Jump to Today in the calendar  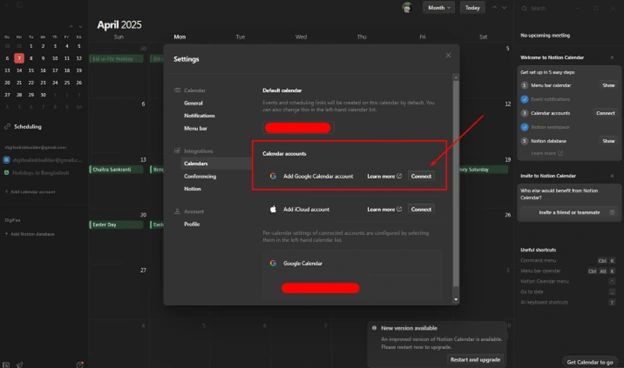coord(472,8)
